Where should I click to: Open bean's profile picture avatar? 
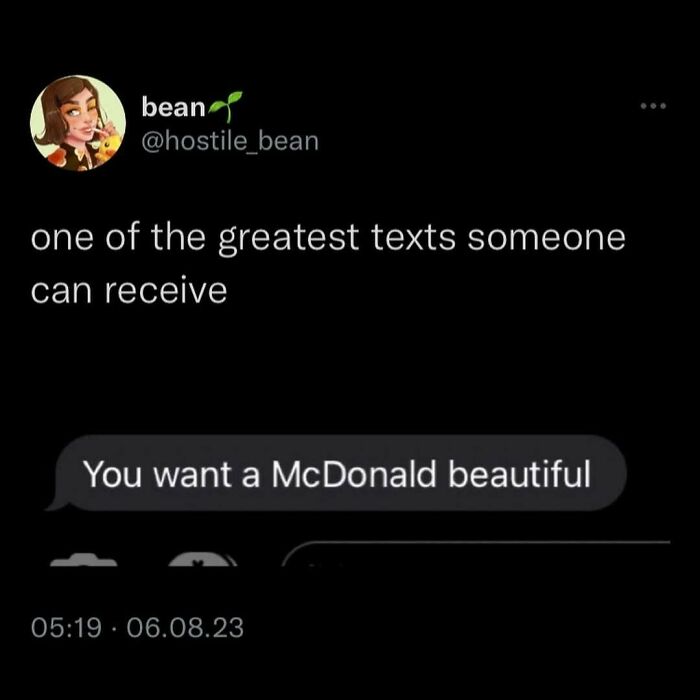click(x=78, y=123)
